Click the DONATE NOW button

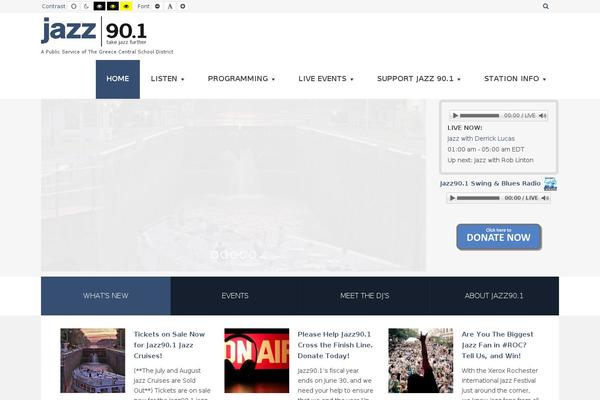(499, 237)
